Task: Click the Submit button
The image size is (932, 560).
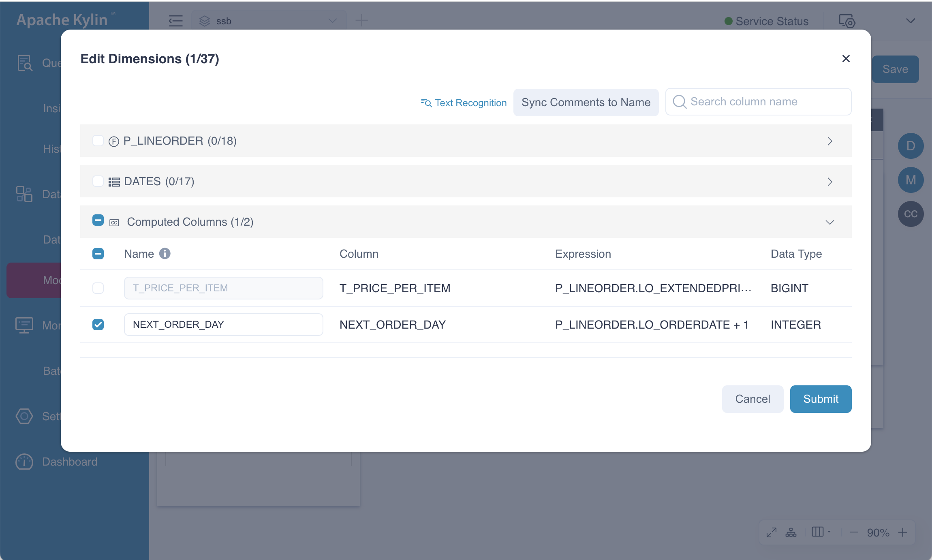Action: click(x=821, y=399)
